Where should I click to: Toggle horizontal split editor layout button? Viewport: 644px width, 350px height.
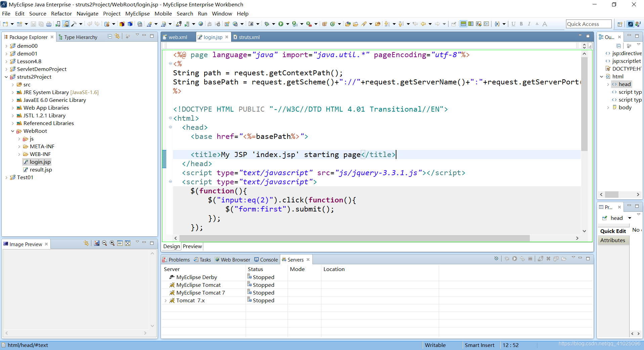[x=463, y=24]
